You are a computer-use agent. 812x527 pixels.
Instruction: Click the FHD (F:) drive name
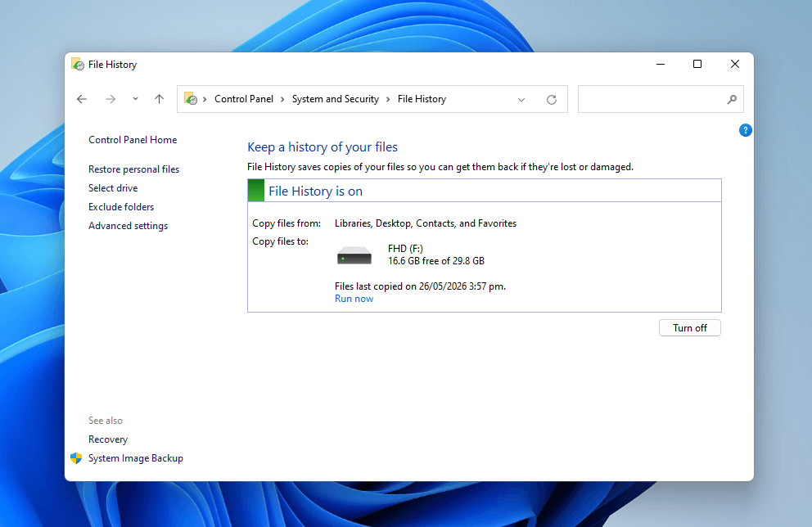(405, 249)
